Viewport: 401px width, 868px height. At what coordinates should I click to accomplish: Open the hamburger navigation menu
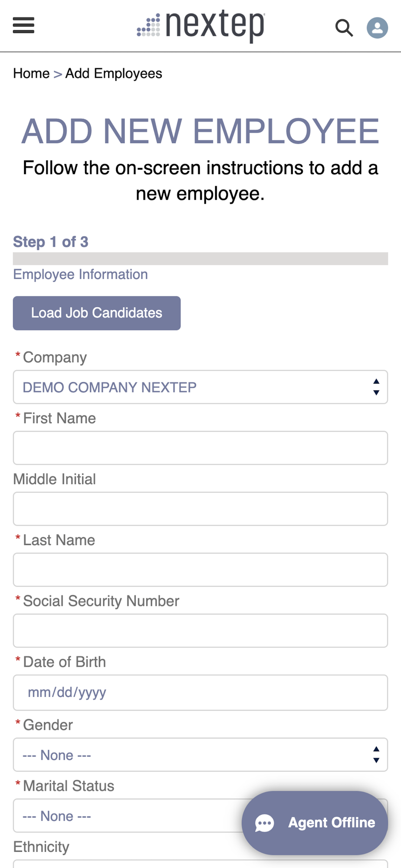click(x=23, y=26)
